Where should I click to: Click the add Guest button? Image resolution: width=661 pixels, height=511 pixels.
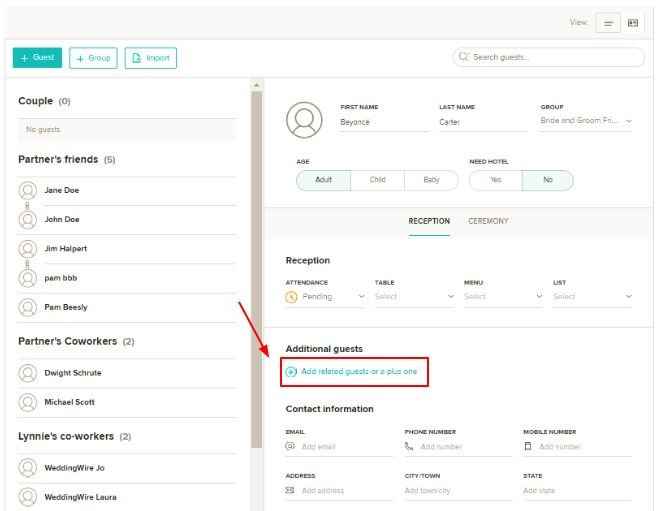tap(37, 58)
